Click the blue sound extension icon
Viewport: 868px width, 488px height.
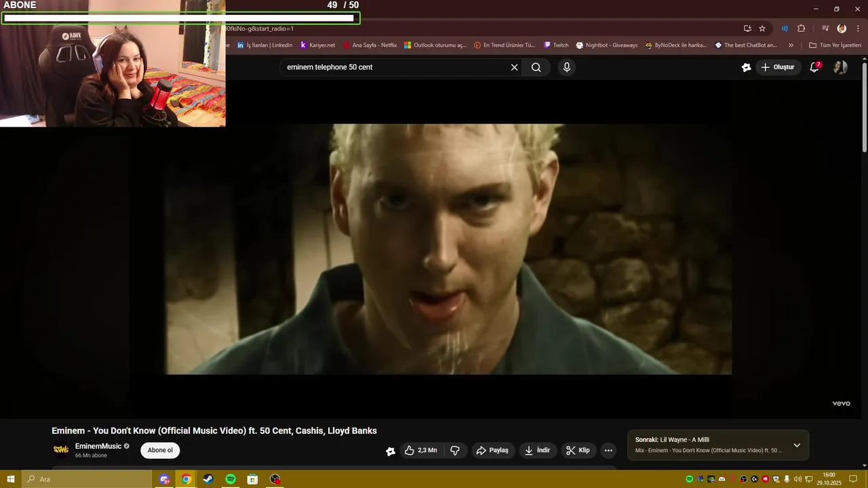point(785,28)
